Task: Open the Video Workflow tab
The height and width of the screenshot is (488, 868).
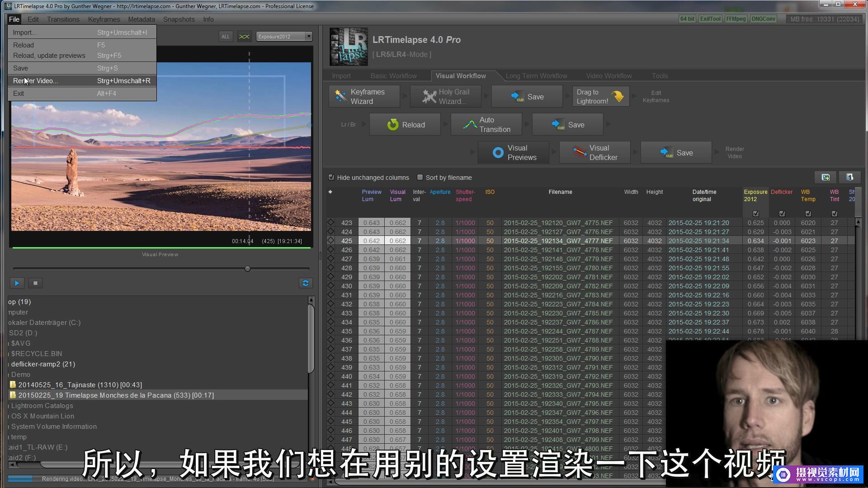Action: click(x=609, y=76)
